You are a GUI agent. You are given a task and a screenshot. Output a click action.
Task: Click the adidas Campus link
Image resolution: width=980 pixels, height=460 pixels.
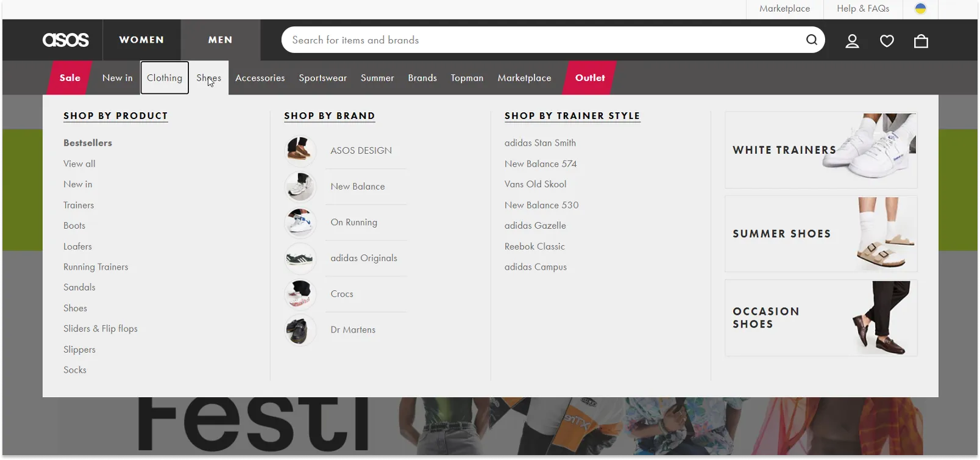[536, 267]
